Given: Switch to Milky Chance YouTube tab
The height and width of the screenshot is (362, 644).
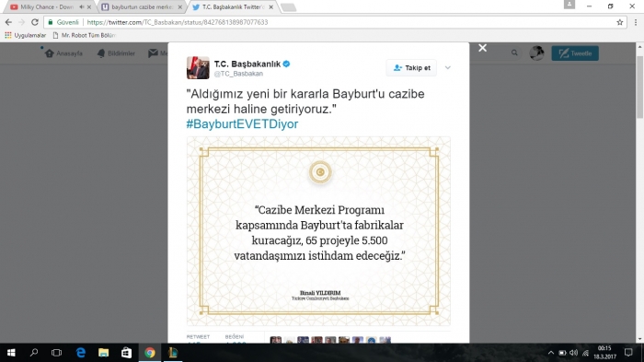Looking at the screenshot, I should pos(46,7).
